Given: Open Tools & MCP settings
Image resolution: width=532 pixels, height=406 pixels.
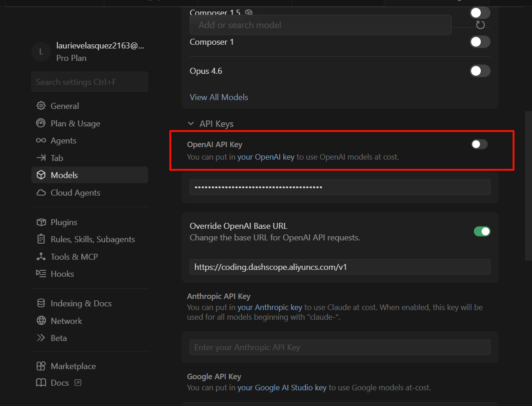Looking at the screenshot, I should (x=90, y=257).
